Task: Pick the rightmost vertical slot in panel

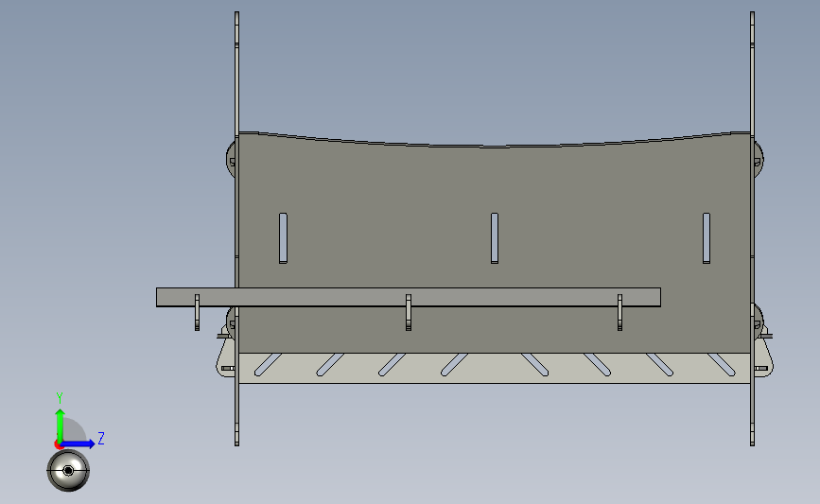Action: (706, 238)
